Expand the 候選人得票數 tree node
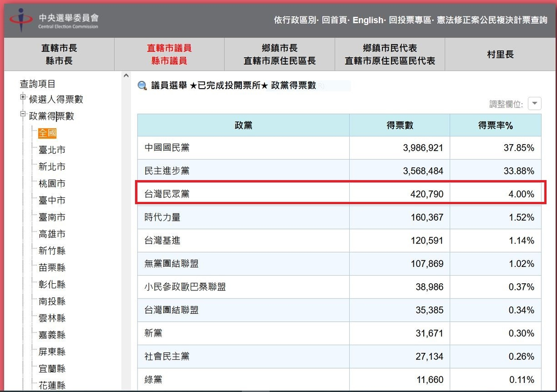This screenshot has height=392, width=557. (x=23, y=97)
